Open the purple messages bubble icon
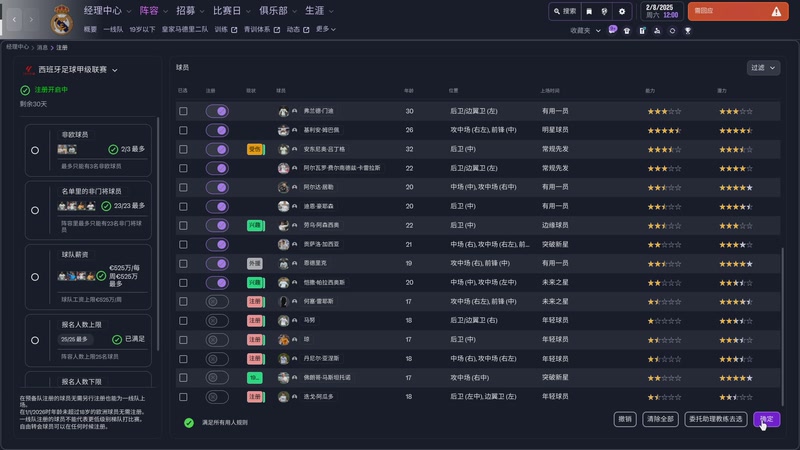Viewport: 800px width, 450px height. click(x=612, y=30)
